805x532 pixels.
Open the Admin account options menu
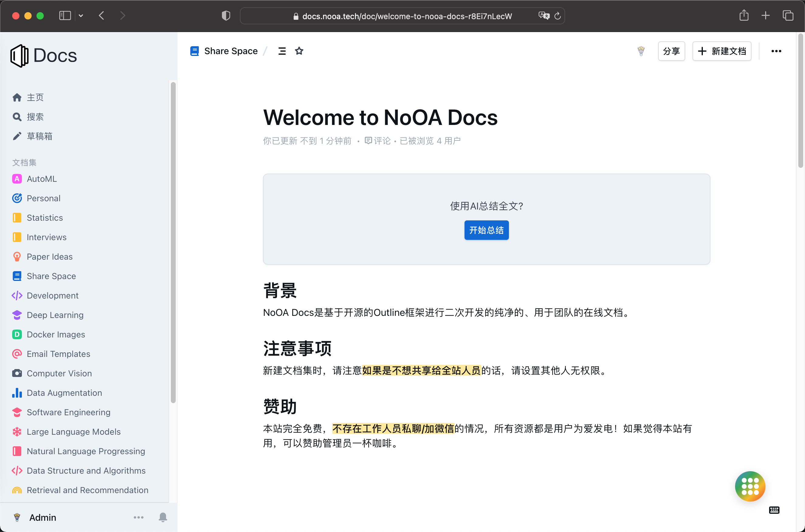(x=138, y=517)
